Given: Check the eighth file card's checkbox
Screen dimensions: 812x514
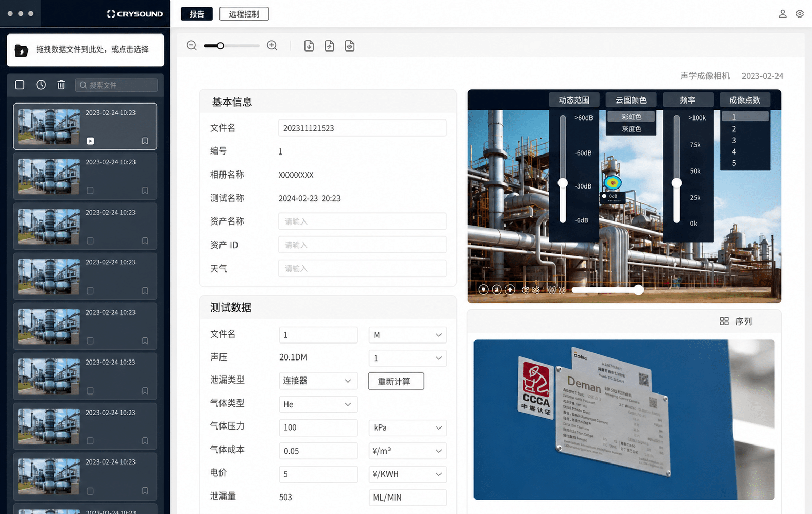Looking at the screenshot, I should coord(90,490).
